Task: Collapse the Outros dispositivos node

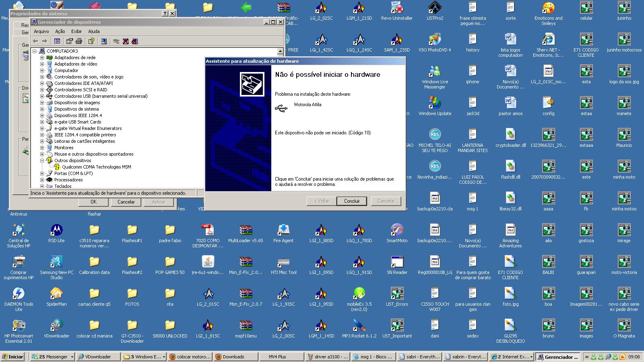Action: tap(42, 160)
